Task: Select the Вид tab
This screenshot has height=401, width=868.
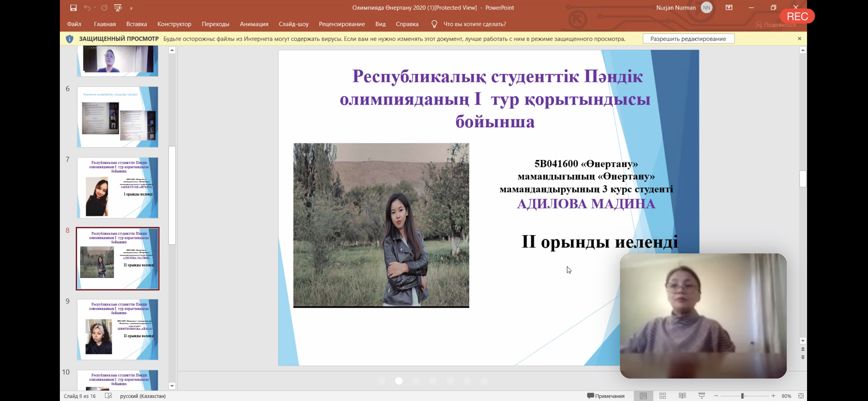Action: [380, 24]
